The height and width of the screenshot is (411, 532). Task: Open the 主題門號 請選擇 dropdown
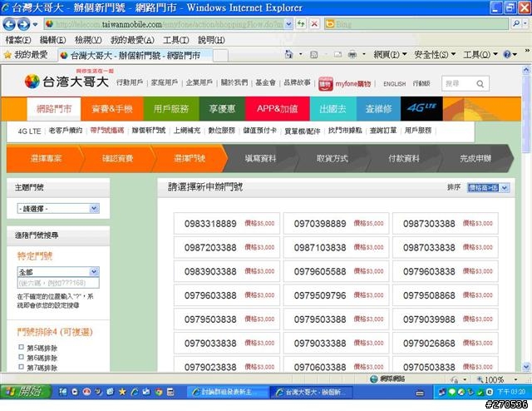58,208
